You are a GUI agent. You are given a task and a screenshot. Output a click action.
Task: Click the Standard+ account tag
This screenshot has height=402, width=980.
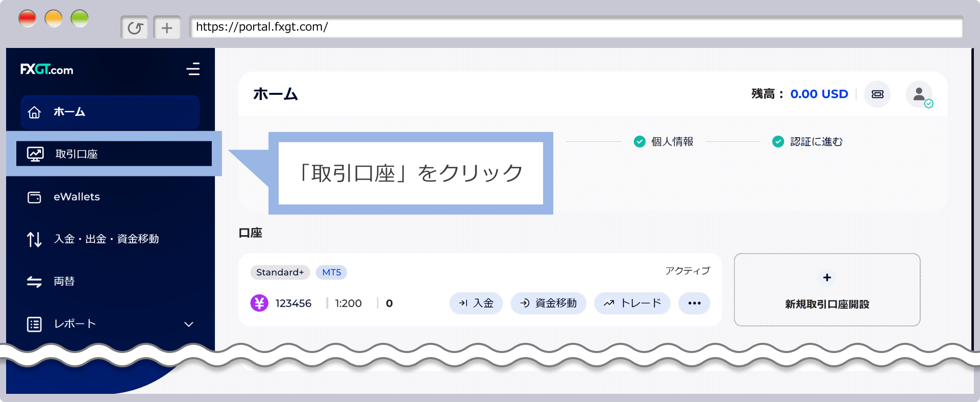280,272
